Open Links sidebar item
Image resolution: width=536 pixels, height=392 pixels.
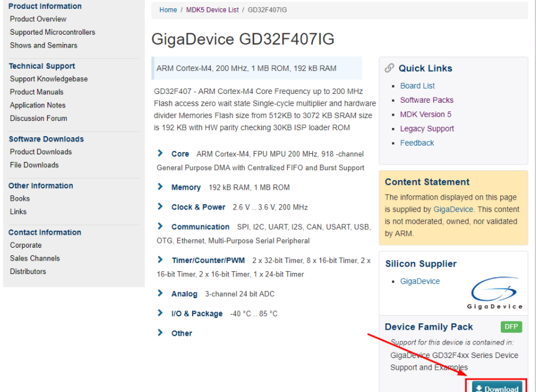(x=18, y=212)
